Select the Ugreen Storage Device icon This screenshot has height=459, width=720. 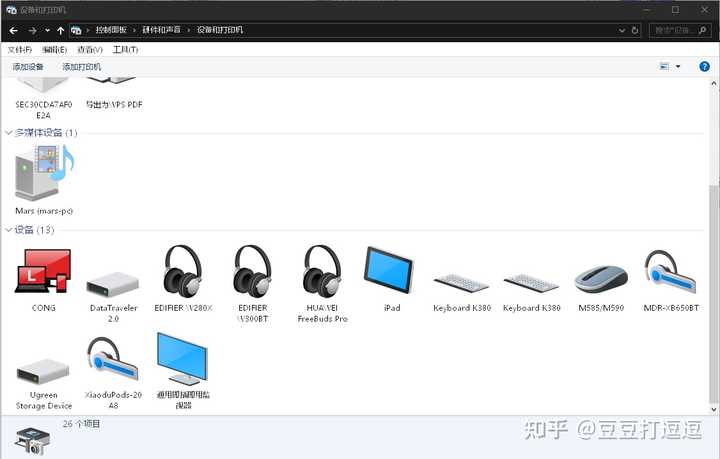tap(43, 372)
